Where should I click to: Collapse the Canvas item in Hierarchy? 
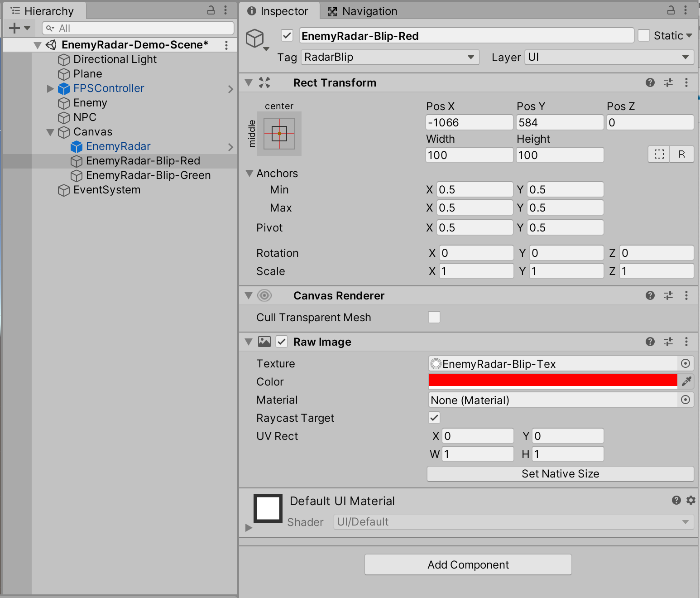[x=50, y=132]
